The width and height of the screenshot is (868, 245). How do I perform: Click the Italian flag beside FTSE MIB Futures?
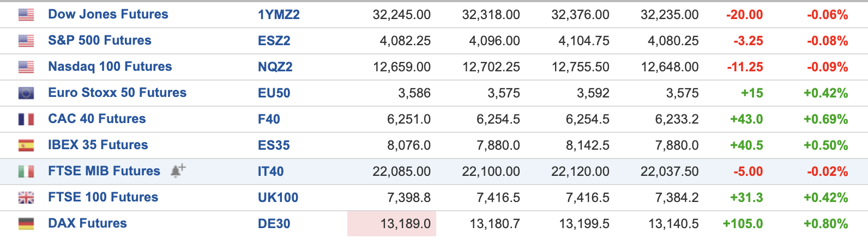[x=26, y=171]
